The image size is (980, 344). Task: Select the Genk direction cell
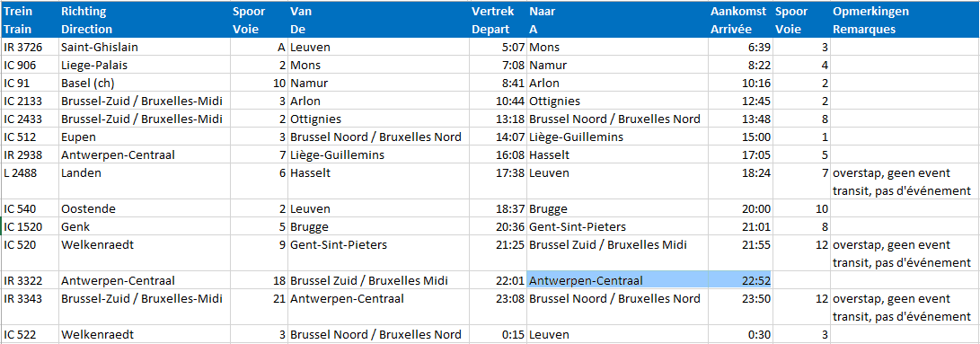[144, 226]
